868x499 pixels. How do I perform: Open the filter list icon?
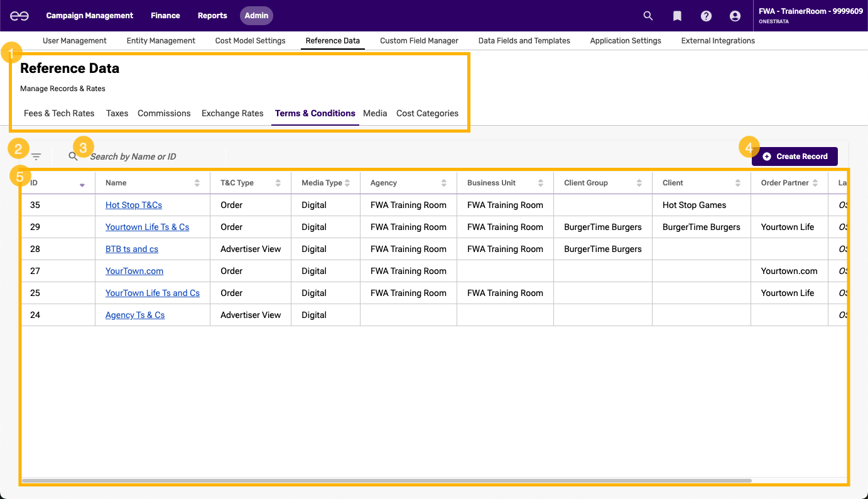tap(36, 156)
